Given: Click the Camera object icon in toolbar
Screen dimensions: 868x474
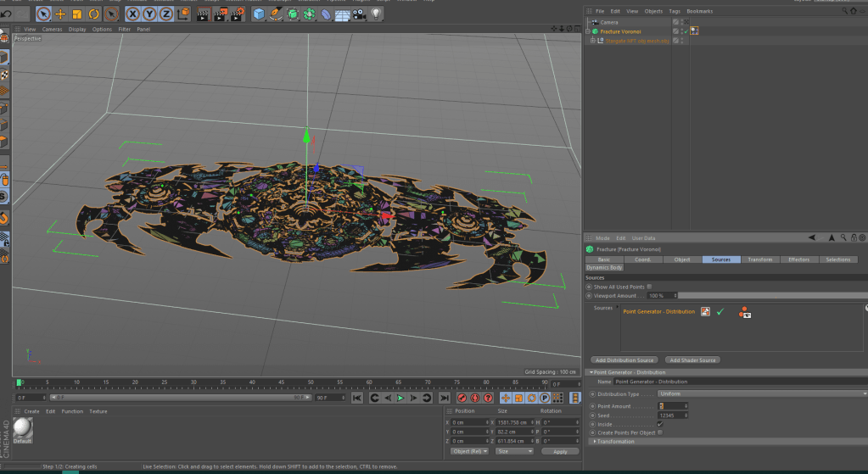Looking at the screenshot, I should coord(360,14).
